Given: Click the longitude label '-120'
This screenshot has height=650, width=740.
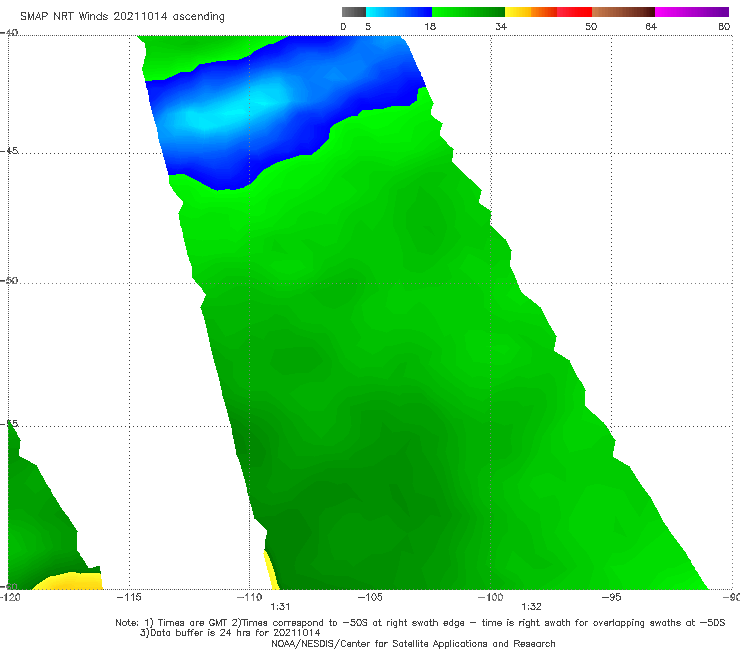Looking at the screenshot, I should point(10,597).
